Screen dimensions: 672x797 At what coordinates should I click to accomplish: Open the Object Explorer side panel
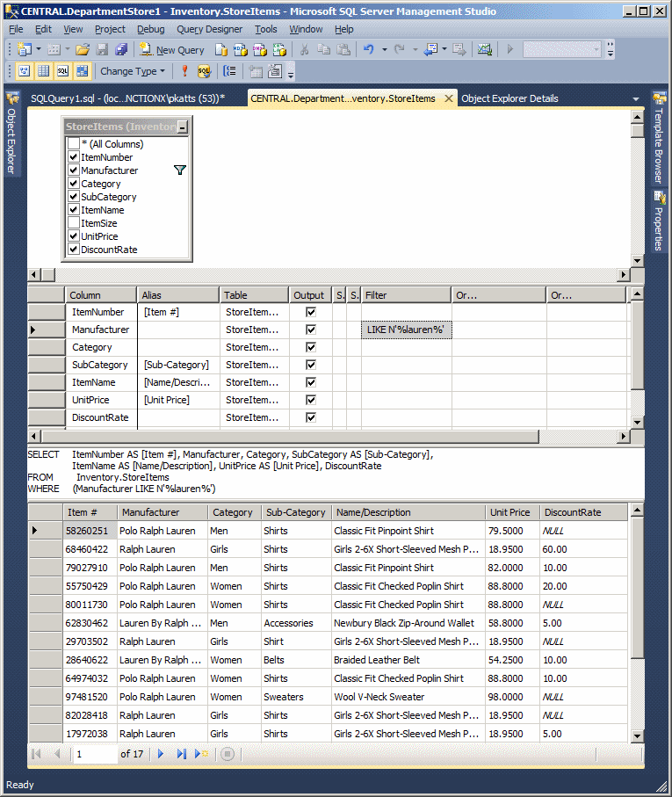click(x=11, y=134)
